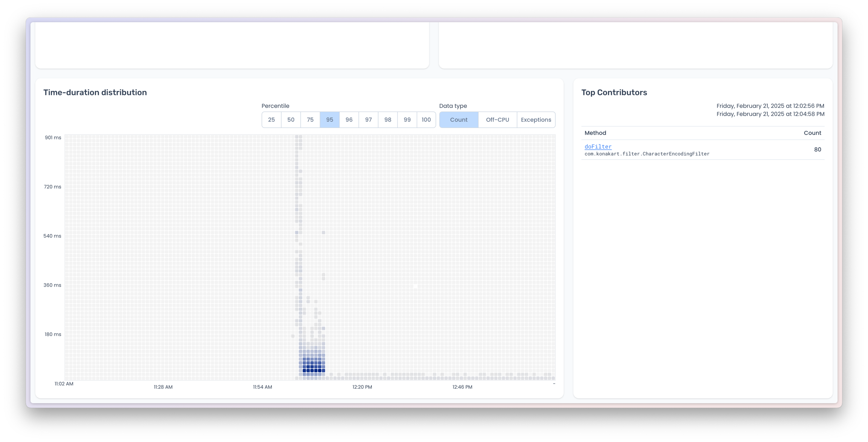Choose the 99 percentile option
The height and width of the screenshot is (442, 868).
[x=407, y=120]
